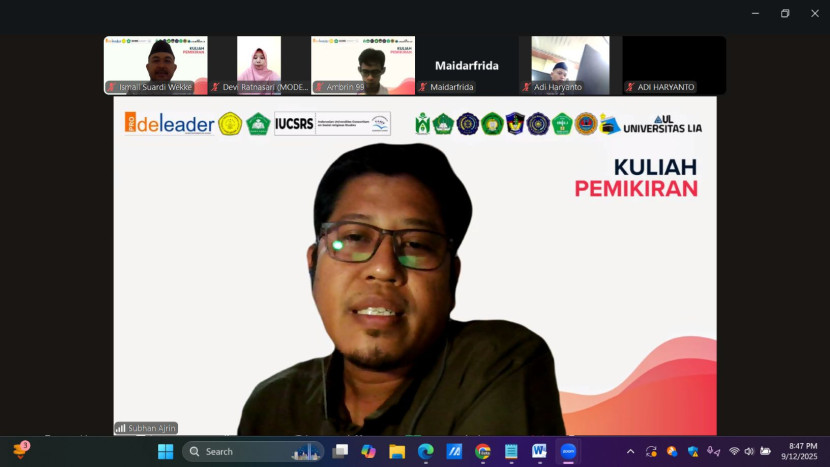Open Microsoft Edge from the taskbar
The width and height of the screenshot is (830, 467).
[425, 451]
